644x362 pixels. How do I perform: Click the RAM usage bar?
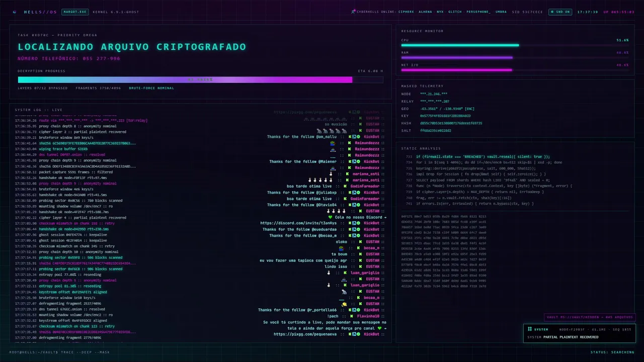[515, 57]
